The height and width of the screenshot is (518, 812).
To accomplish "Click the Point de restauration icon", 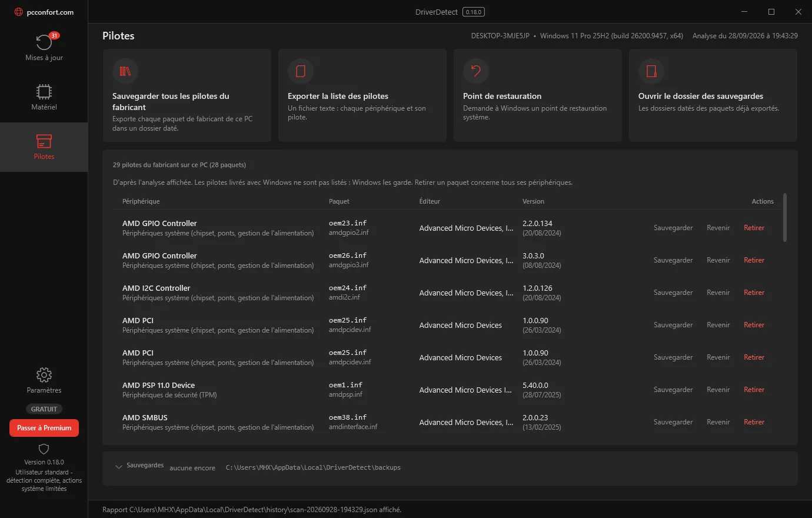I will pyautogui.click(x=476, y=71).
